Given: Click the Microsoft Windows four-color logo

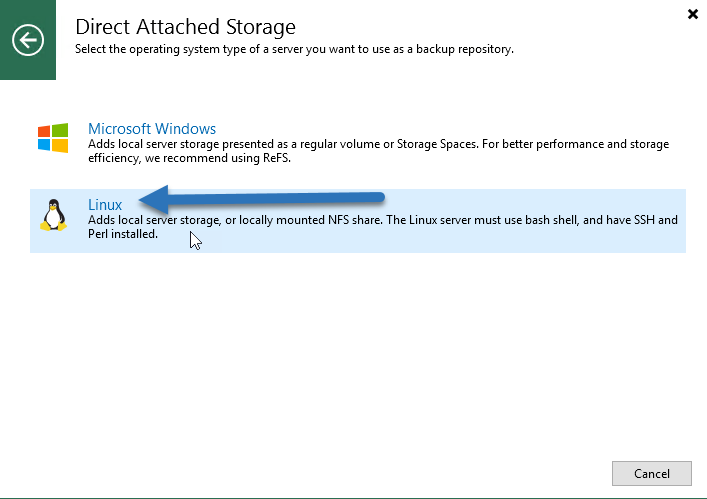Looking at the screenshot, I should point(53,138).
